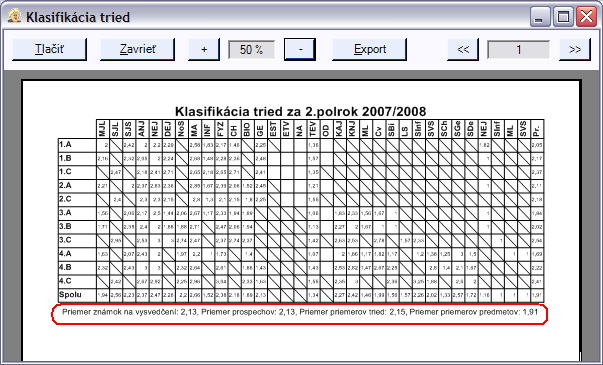The image size is (603, 365).
Task: Zoom out with the - button
Action: pyautogui.click(x=300, y=49)
